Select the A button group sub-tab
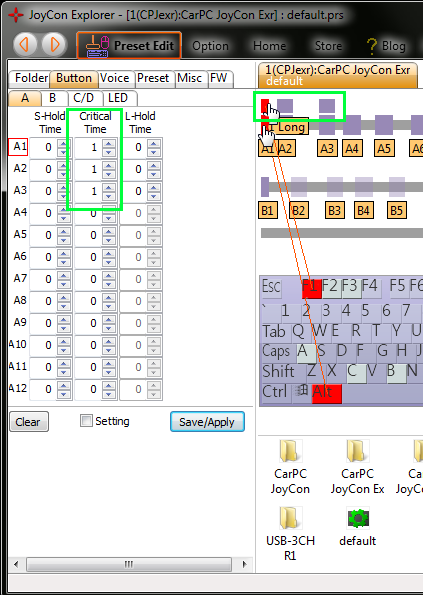This screenshot has height=595, width=423. [25, 98]
